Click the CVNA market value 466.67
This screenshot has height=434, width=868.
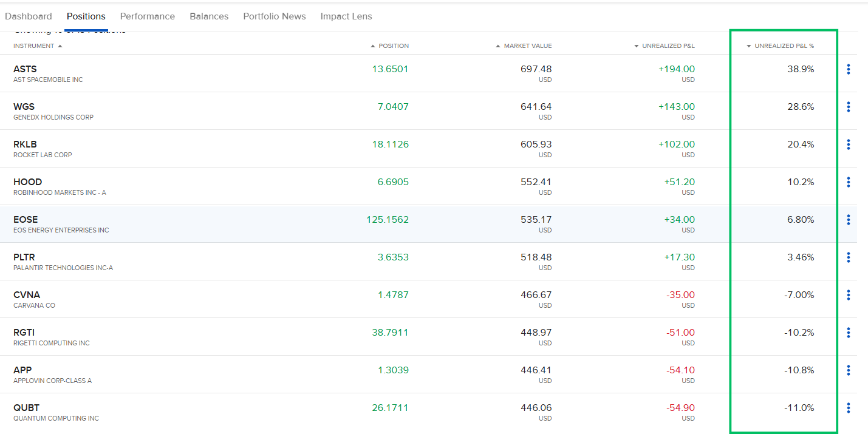click(x=536, y=295)
